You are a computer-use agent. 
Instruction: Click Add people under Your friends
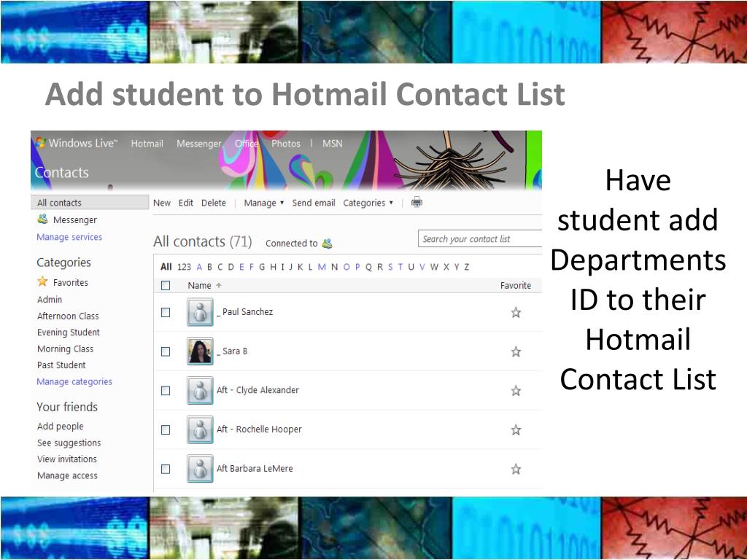coord(61,426)
